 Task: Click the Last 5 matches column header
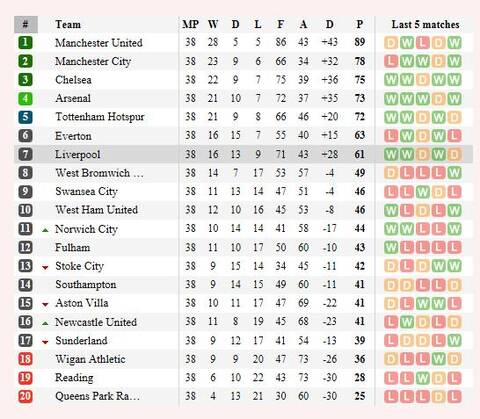[425, 24]
